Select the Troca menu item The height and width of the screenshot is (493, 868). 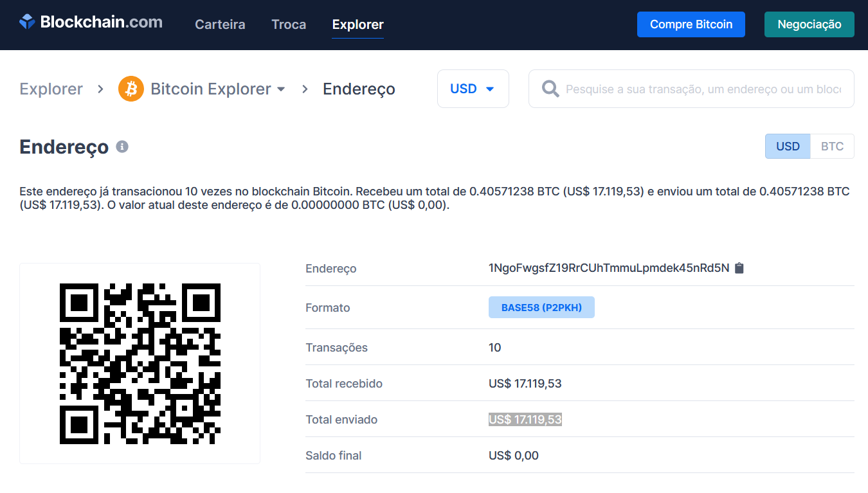pos(288,24)
